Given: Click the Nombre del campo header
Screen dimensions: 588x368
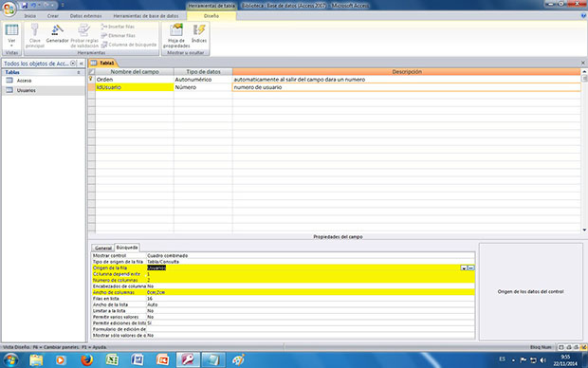Looking at the screenshot, I should point(135,72).
